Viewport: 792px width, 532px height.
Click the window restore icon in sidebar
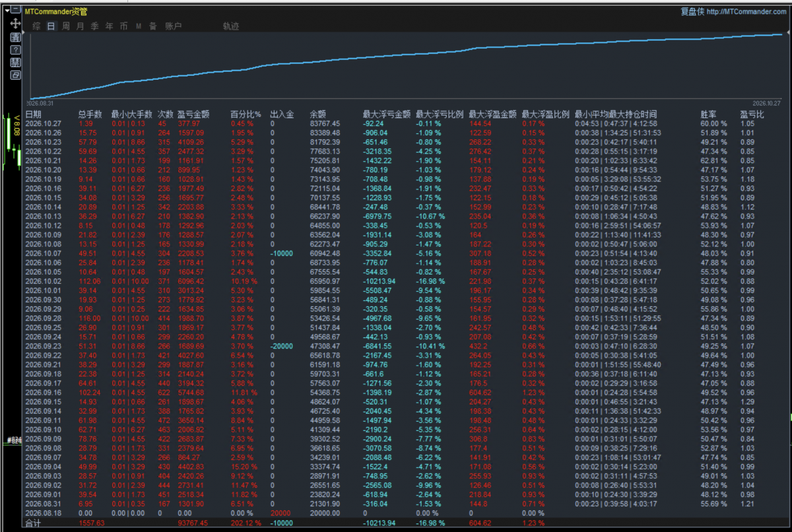(x=15, y=75)
